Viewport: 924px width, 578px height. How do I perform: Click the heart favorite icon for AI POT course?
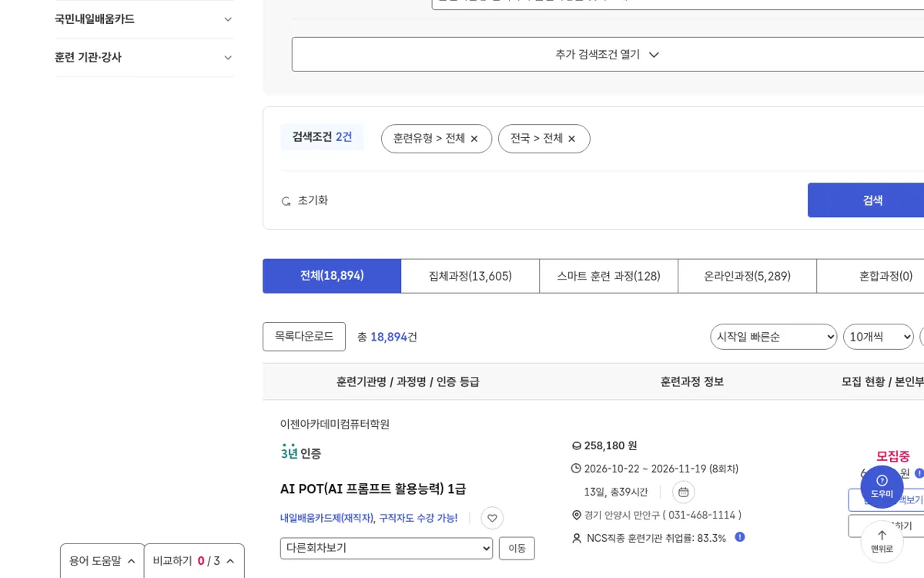[492, 518]
